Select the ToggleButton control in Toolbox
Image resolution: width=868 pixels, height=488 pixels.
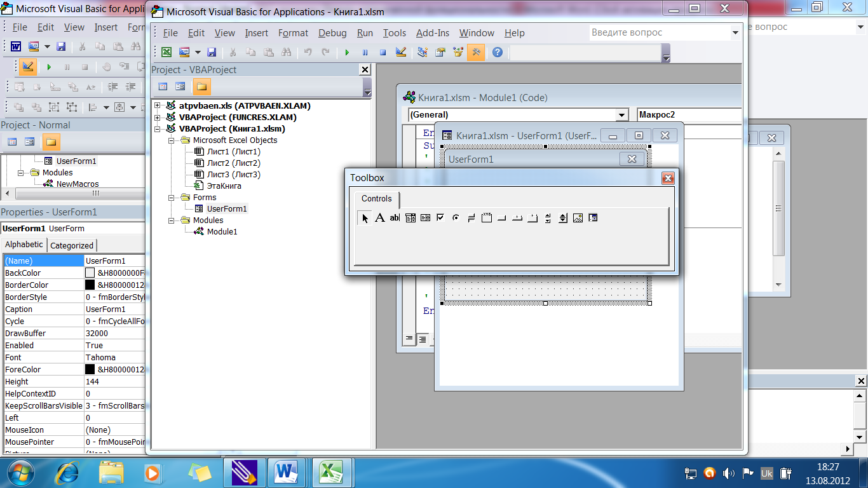471,218
